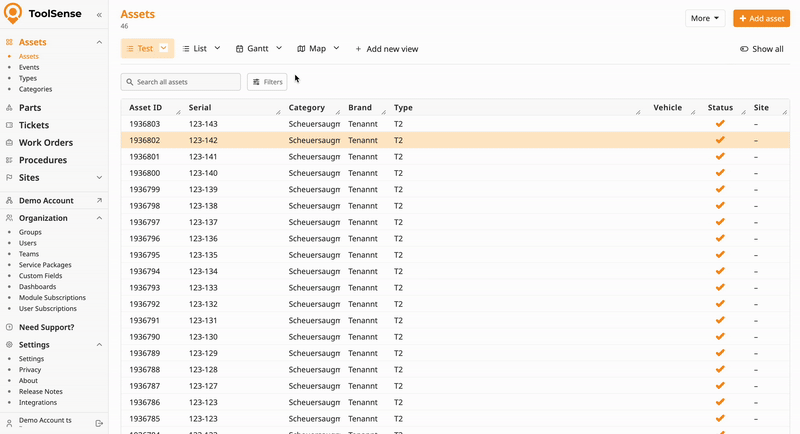
Task: Click the ToolSense logo icon
Action: pyautogui.click(x=13, y=14)
